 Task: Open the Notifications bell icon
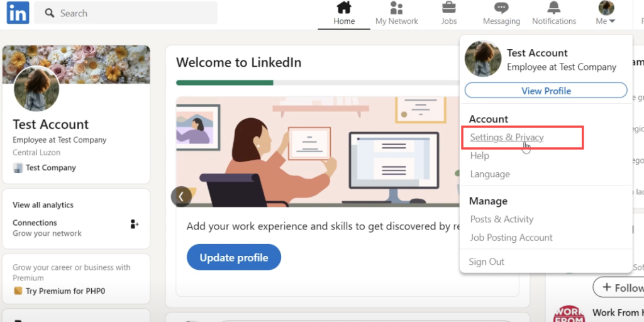(554, 8)
